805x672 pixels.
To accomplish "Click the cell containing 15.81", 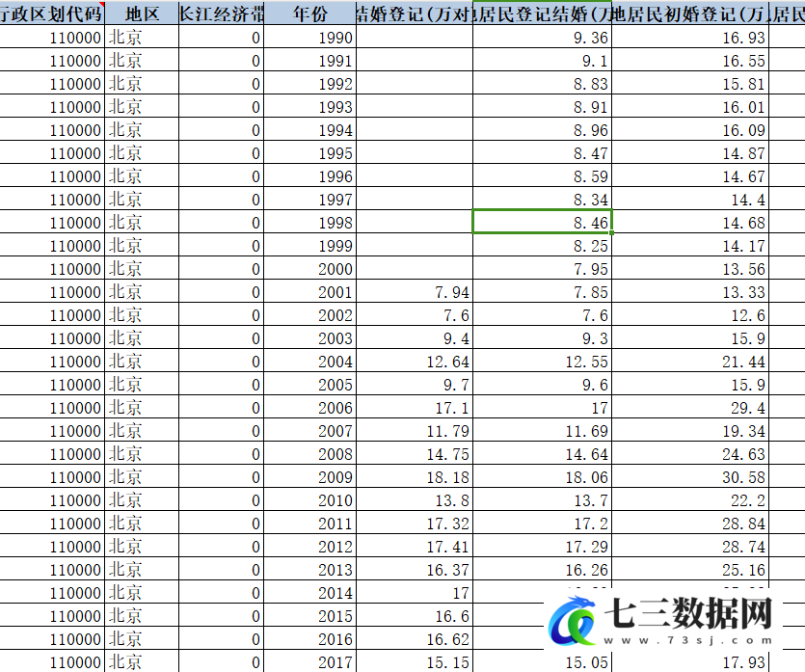I will [x=690, y=83].
